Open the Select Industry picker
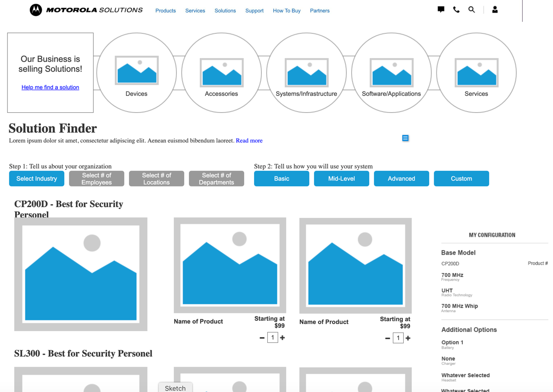This screenshot has height=392, width=553. click(x=36, y=178)
